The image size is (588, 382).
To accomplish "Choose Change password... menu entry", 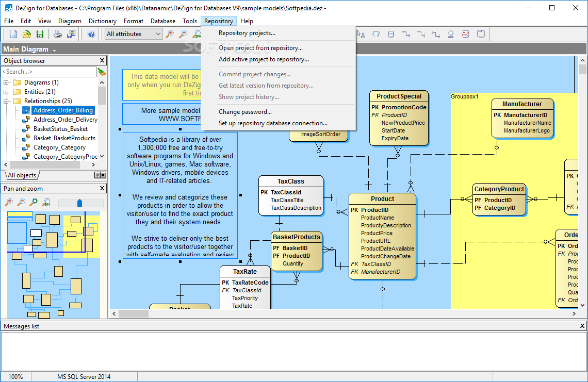I will (278, 112).
